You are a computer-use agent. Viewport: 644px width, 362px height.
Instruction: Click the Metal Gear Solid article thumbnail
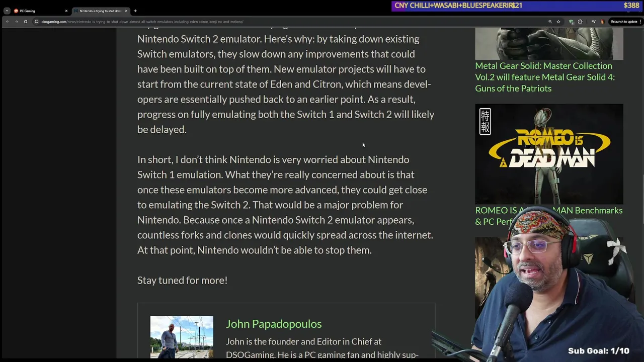(549, 43)
